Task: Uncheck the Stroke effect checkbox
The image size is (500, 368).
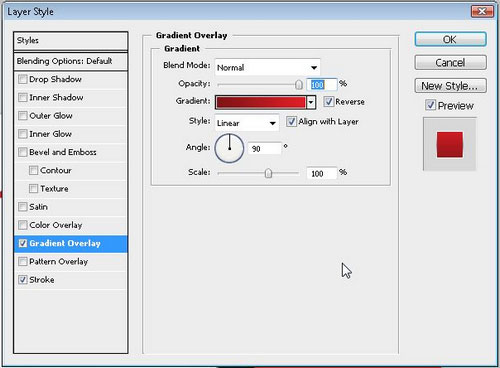Action: [x=23, y=280]
